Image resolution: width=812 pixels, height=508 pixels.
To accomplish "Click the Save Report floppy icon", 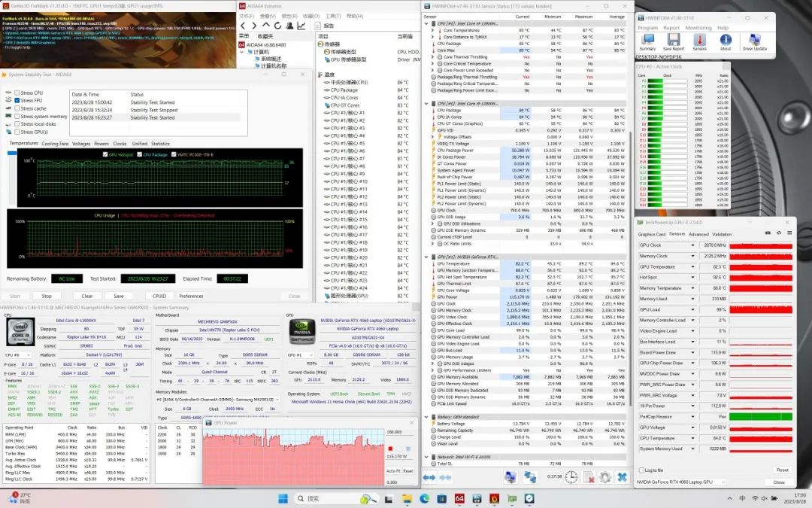I will tap(673, 40).
